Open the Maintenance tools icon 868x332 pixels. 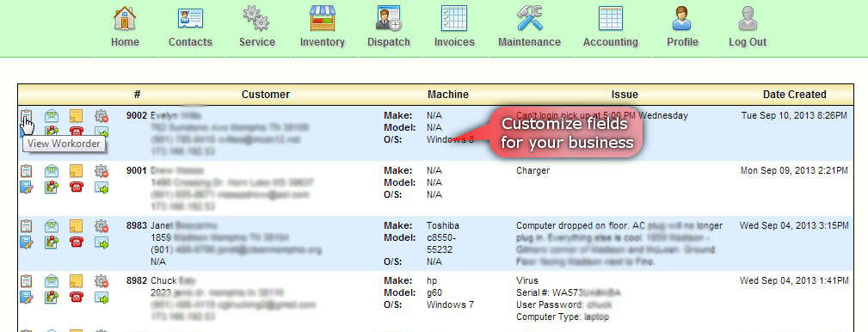click(x=529, y=27)
